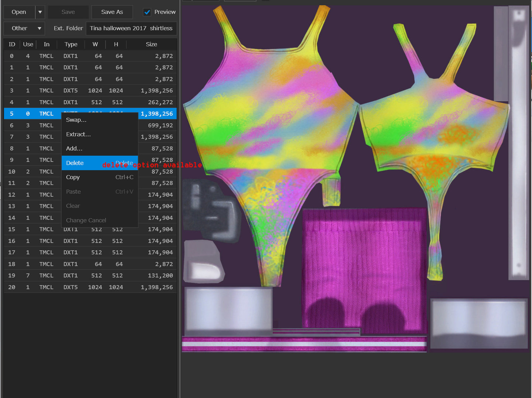Expand the Other dropdown
The width and height of the screenshot is (532, 398).
coord(24,28)
